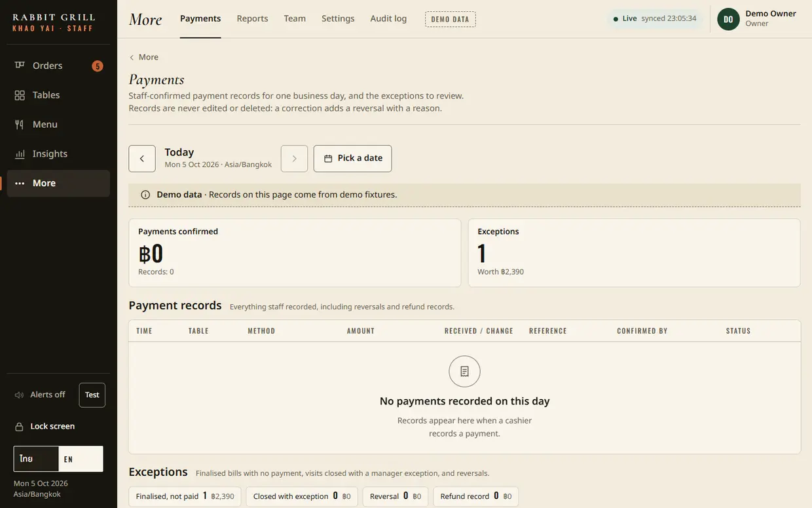Click the TIME column header
Screen dimensions: 812x508
(144, 331)
